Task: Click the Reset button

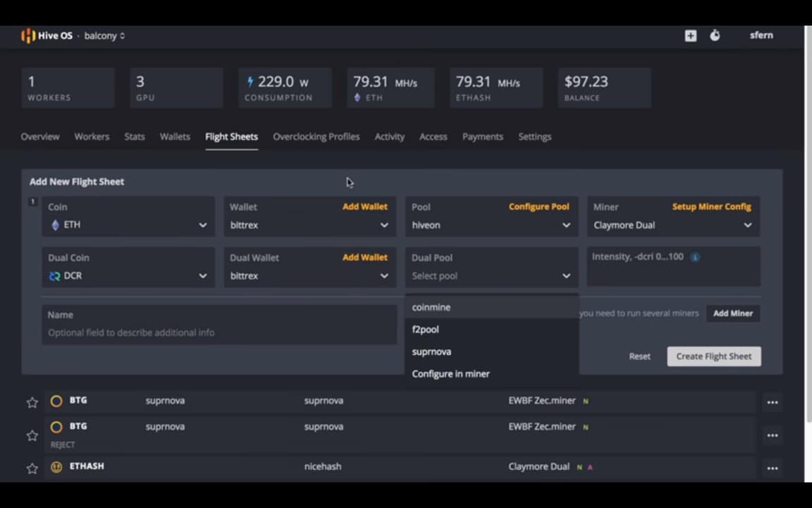Action: pos(639,356)
